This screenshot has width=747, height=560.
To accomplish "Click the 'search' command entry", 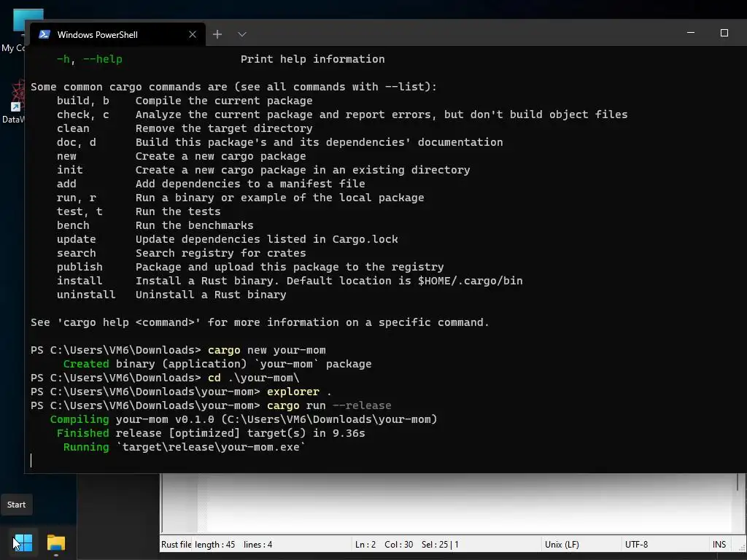I will tap(76, 253).
